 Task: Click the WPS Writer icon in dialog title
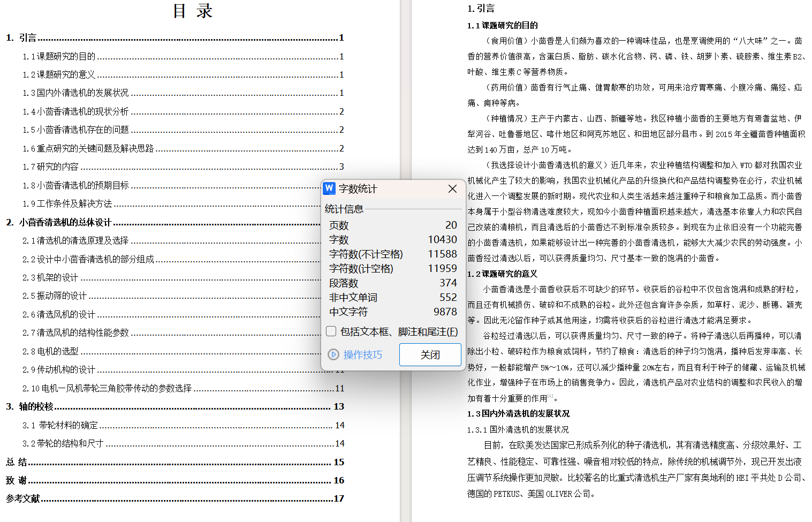tap(329, 188)
